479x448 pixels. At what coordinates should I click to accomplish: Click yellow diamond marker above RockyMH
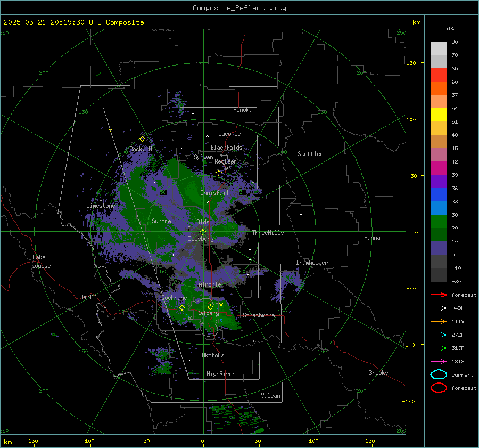pyautogui.click(x=142, y=139)
